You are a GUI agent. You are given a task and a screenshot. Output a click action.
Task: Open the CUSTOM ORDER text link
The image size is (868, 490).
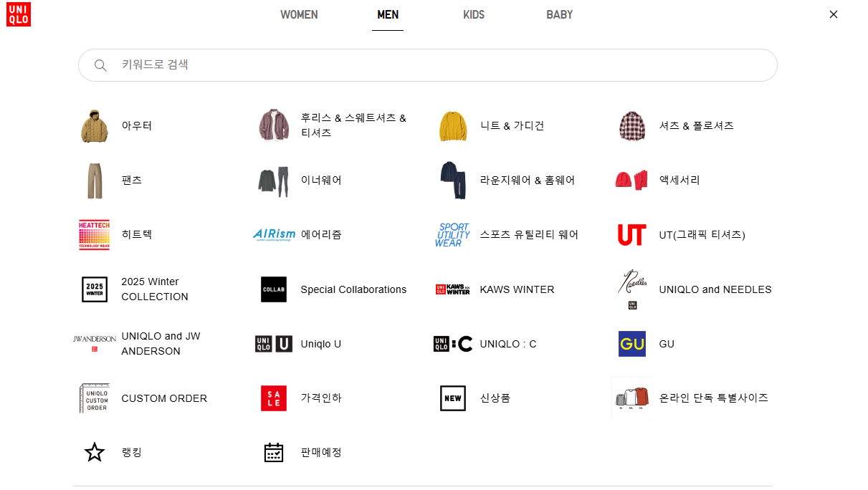(164, 398)
